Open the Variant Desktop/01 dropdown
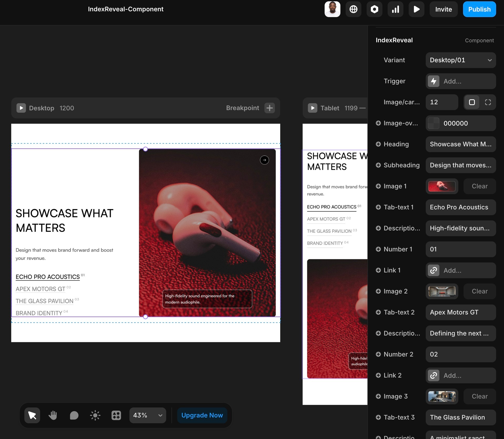Image resolution: width=504 pixels, height=439 pixels. coord(460,60)
